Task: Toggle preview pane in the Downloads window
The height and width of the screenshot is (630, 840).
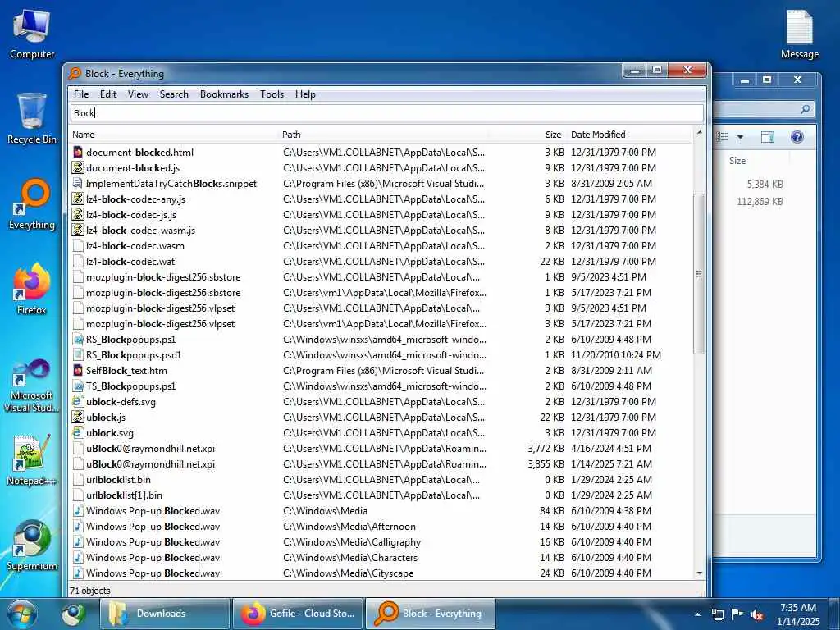Action: tap(767, 137)
